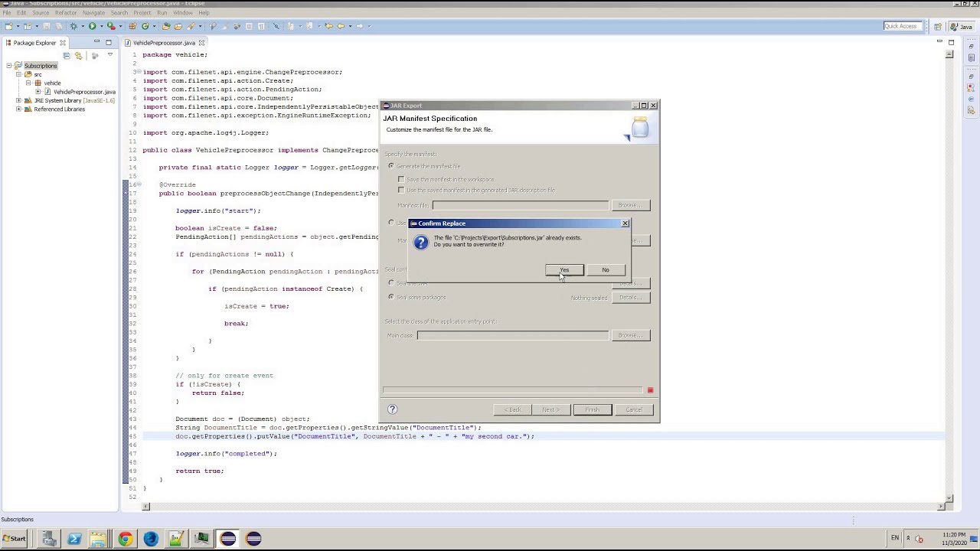Image resolution: width=980 pixels, height=551 pixels.
Task: Expand the Referenced Libraries node
Action: 18,109
